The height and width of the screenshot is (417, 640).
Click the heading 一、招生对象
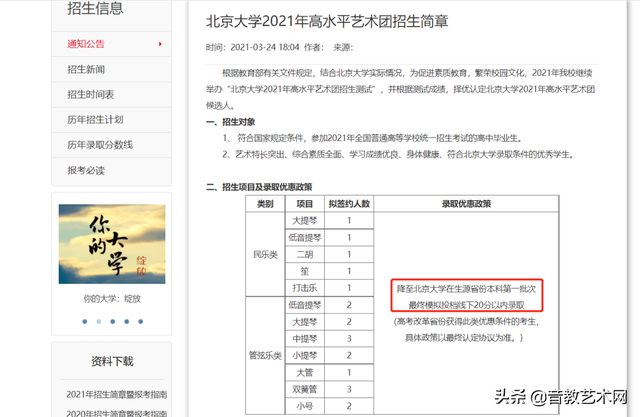pyautogui.click(x=231, y=122)
